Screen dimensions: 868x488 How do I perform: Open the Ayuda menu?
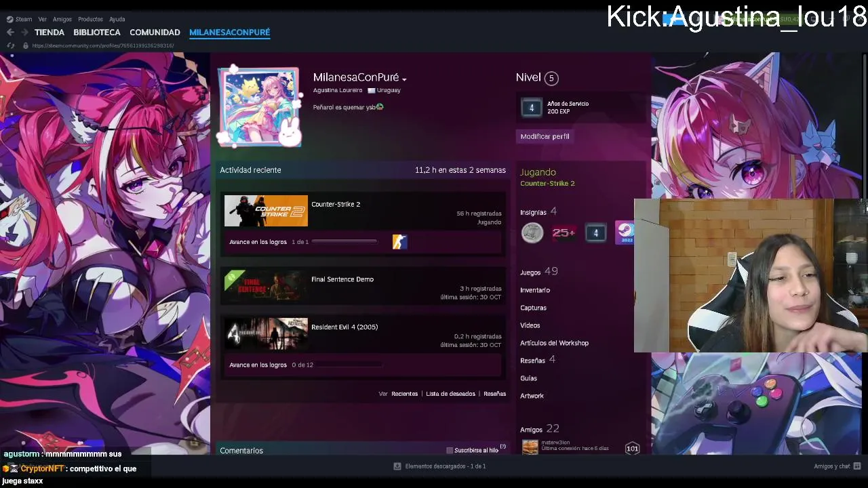tap(117, 19)
